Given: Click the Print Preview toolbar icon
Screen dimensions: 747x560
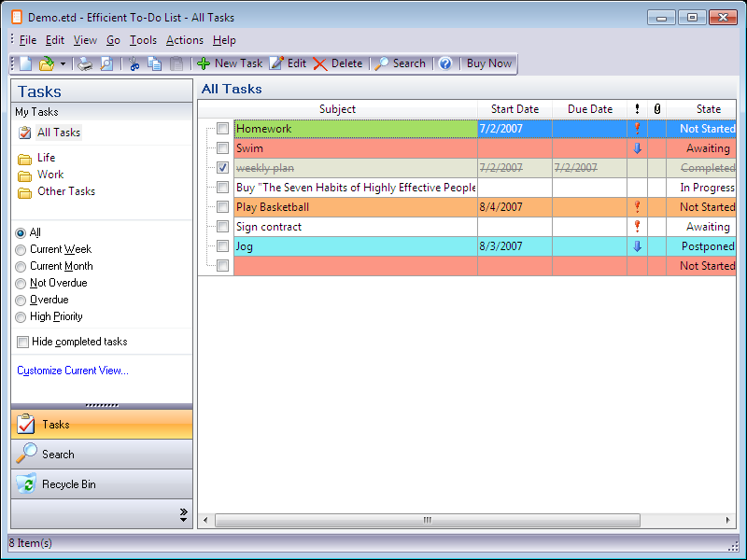Looking at the screenshot, I should (106, 63).
